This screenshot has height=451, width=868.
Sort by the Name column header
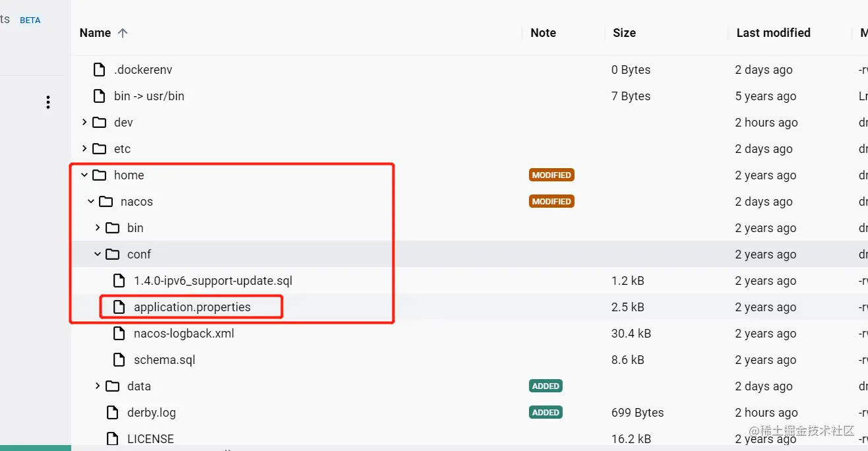click(95, 33)
